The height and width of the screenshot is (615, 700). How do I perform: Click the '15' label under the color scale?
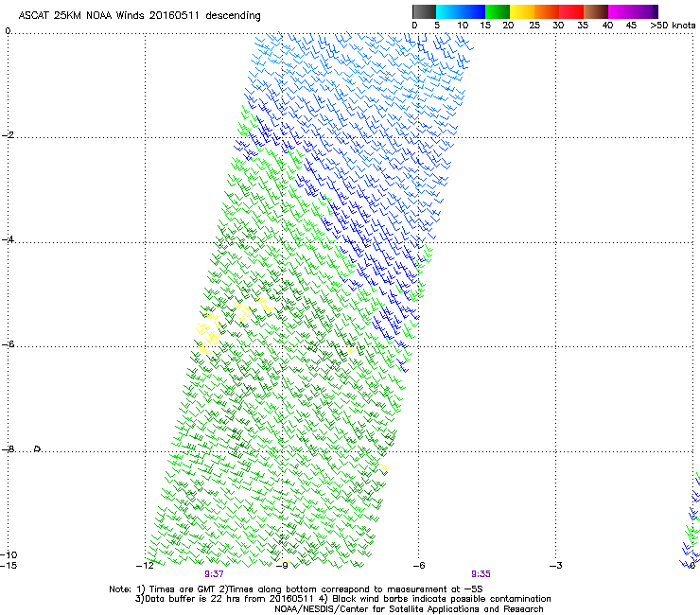485,26
